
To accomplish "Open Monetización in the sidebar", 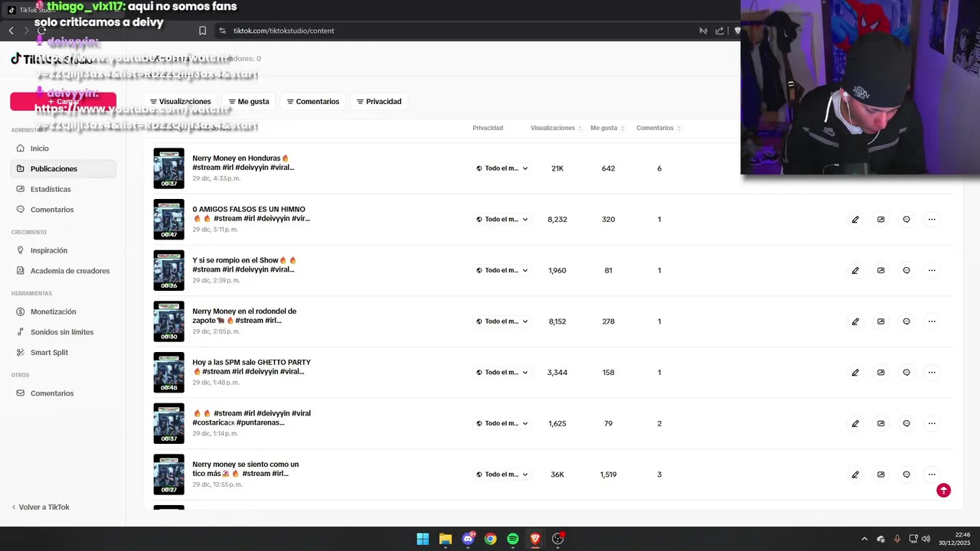I will [63, 311].
